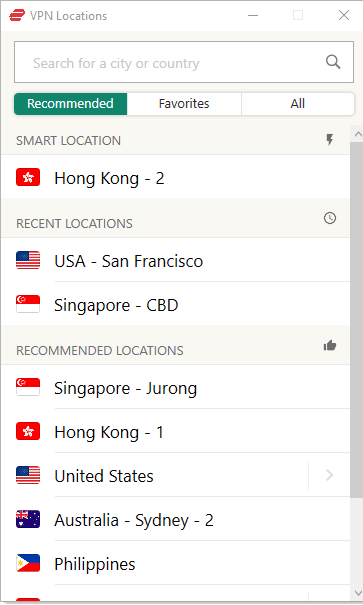Viewport: 363px width, 605px height.
Task: Select the Recommended tab
Action: (71, 104)
